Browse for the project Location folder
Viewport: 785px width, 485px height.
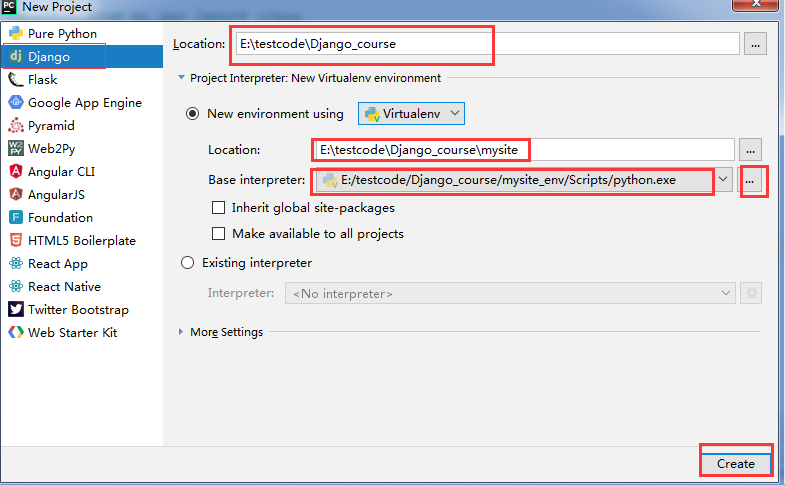point(755,44)
